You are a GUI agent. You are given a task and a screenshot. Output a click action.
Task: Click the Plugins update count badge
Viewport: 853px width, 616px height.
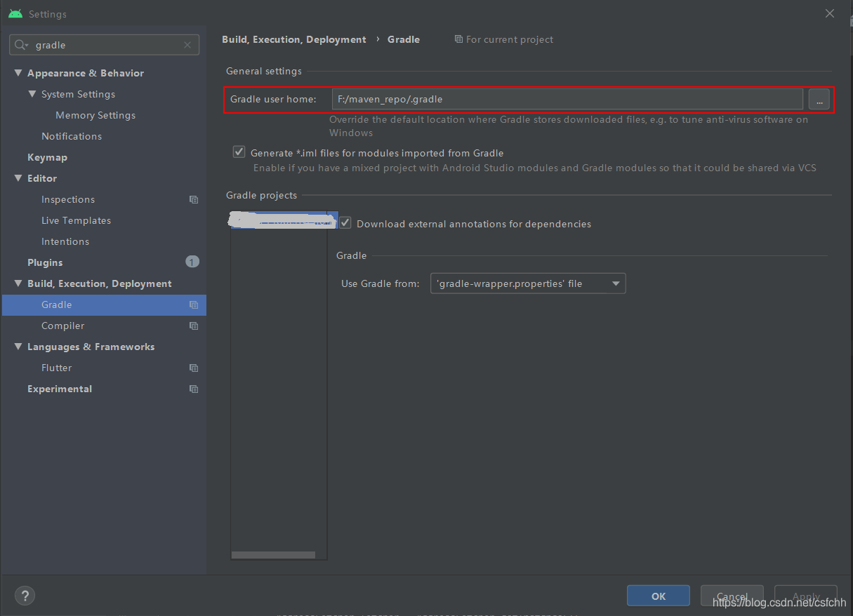pyautogui.click(x=192, y=262)
